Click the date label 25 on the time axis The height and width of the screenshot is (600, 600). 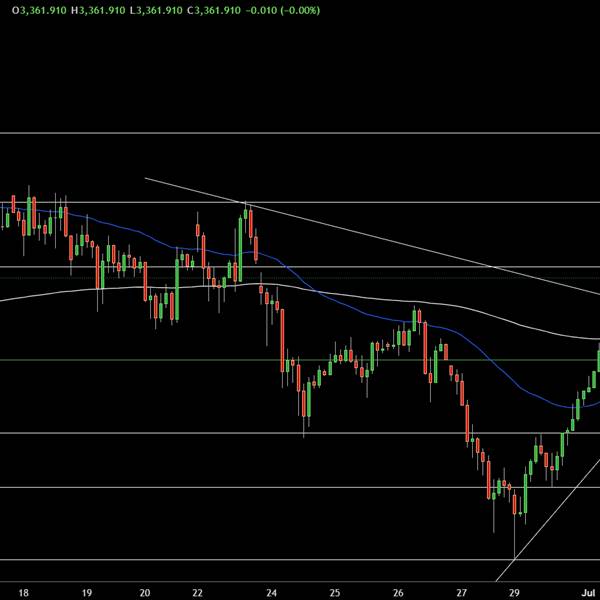click(x=335, y=593)
